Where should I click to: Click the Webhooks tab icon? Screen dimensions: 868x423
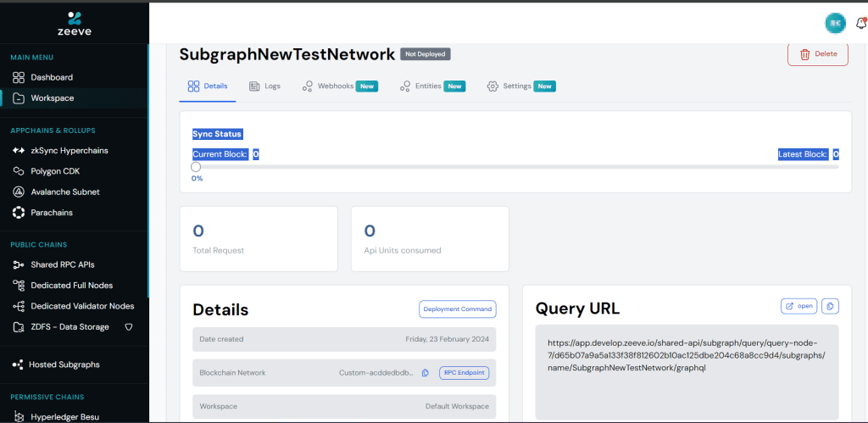tap(308, 86)
